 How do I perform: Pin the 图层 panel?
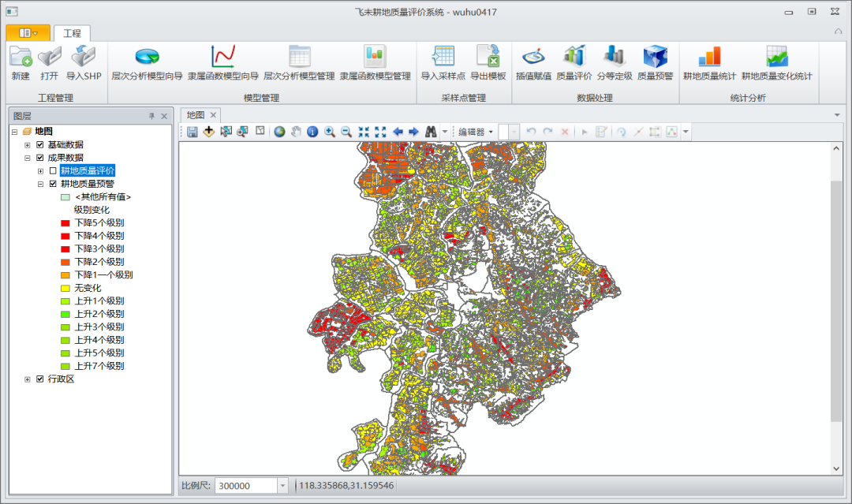pos(151,116)
